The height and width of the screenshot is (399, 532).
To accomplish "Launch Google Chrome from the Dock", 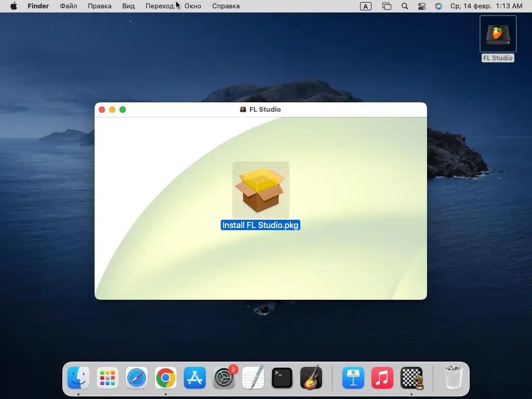I will [x=166, y=378].
